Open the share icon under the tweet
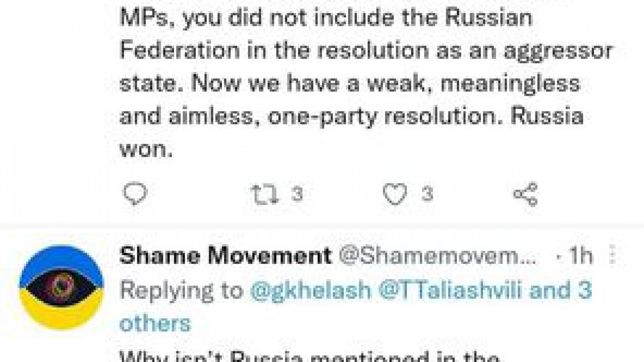The width and height of the screenshot is (644, 362). [525, 194]
